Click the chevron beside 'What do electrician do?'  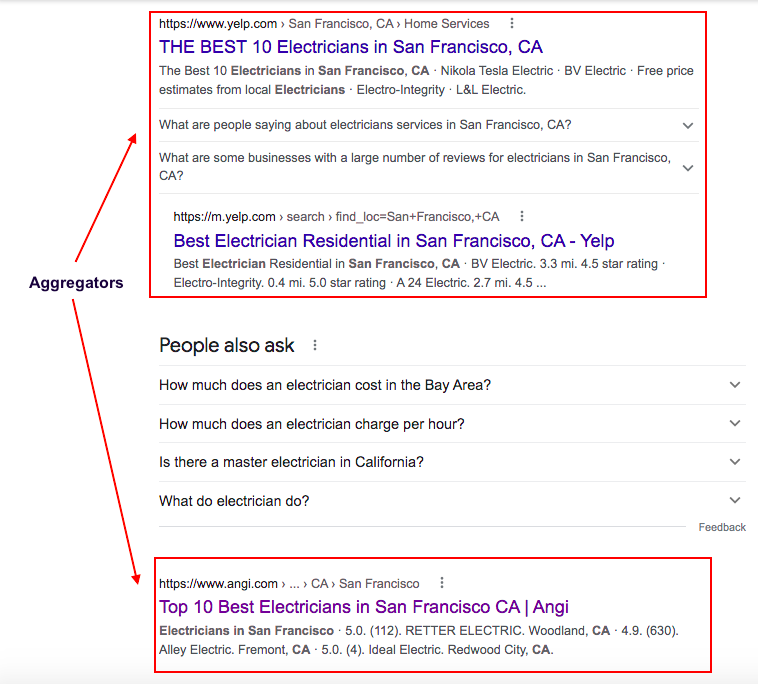point(735,500)
